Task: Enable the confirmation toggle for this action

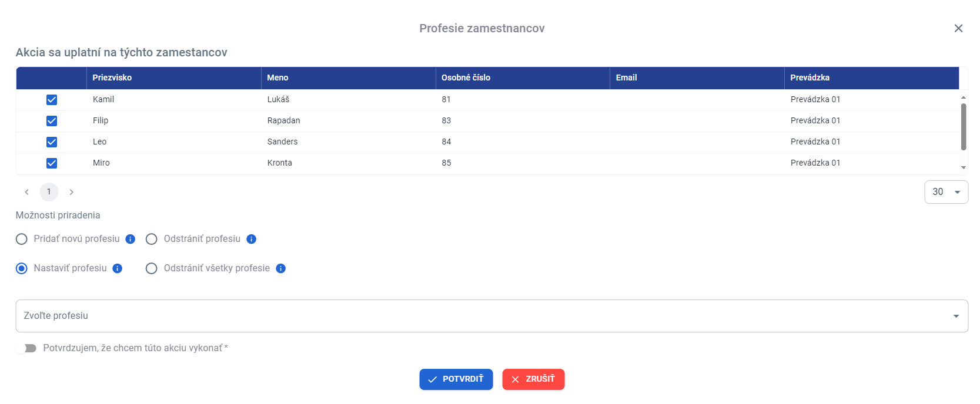Action: click(x=26, y=348)
